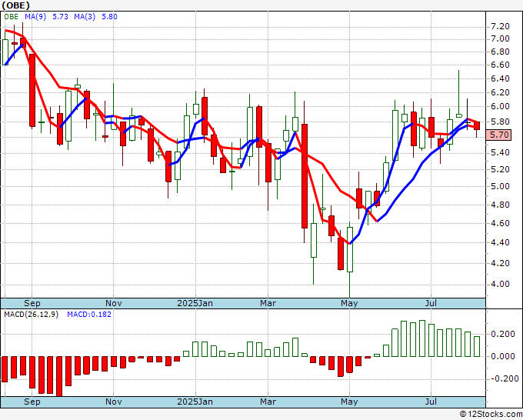Viewport: 523px width, 420px height.
Task: Click Mar on the MACD time axis
Action: click(268, 402)
